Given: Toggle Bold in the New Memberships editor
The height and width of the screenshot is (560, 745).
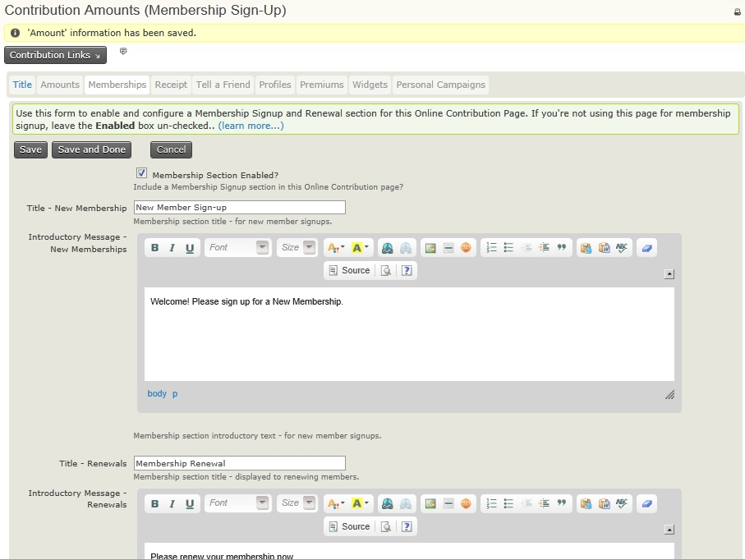Looking at the screenshot, I should coord(155,248).
